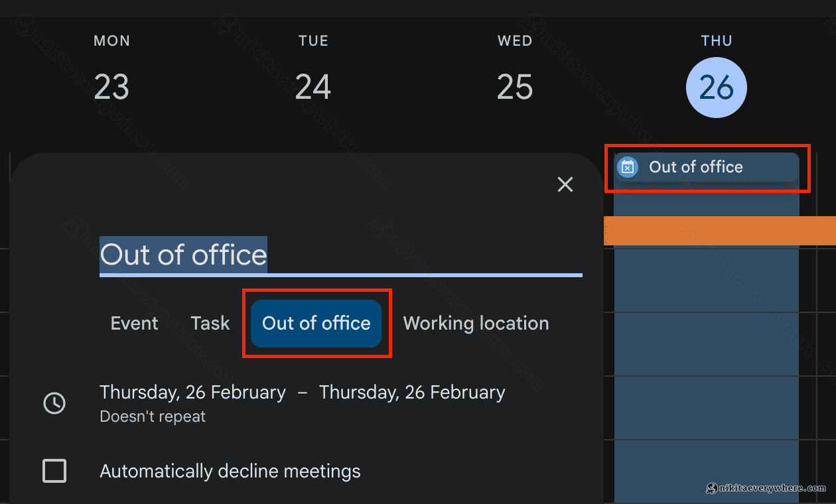The width and height of the screenshot is (836, 504).
Task: Tick the Automatically decline meetings checkbox
Action: [54, 471]
